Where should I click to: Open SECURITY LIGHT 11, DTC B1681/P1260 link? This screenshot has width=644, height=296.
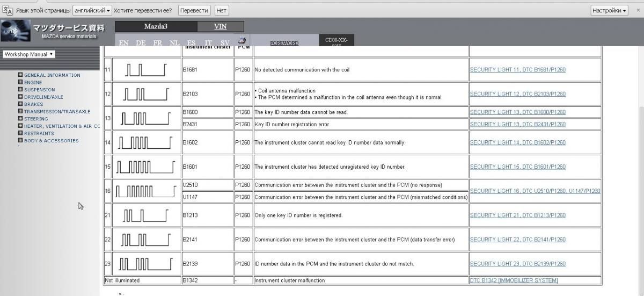[517, 70]
